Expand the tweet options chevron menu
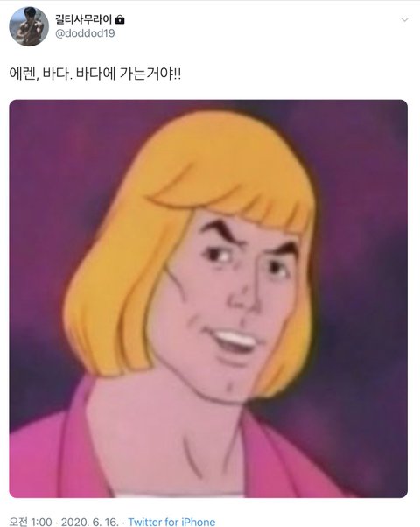The width and height of the screenshot is (420, 527). (404, 20)
